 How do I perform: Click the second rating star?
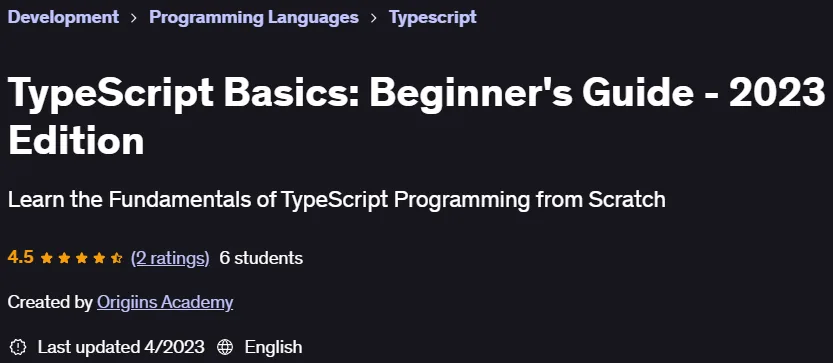64,259
